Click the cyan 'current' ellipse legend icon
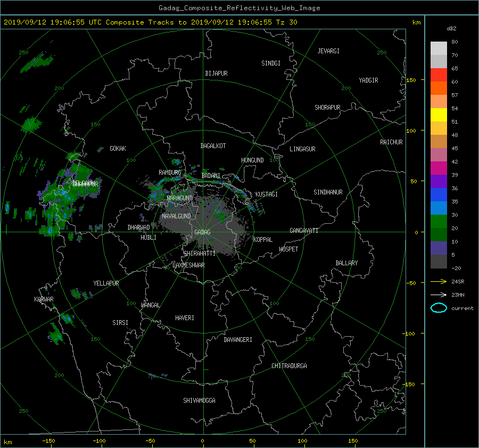This screenshot has height=448, width=479. (439, 308)
